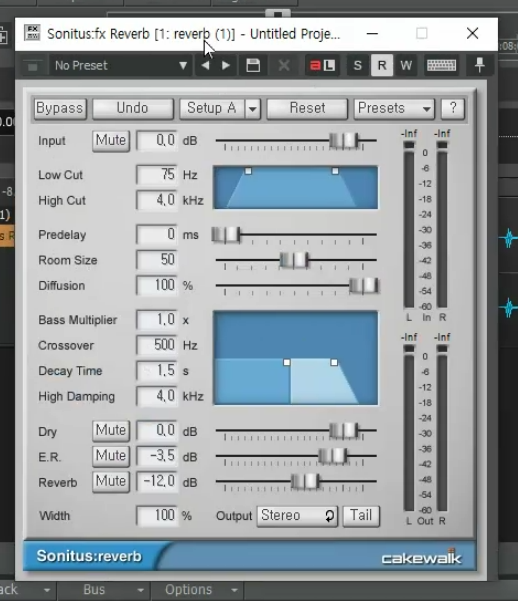518x601 pixels.
Task: Click the E.R. dB value field
Action: click(157, 456)
